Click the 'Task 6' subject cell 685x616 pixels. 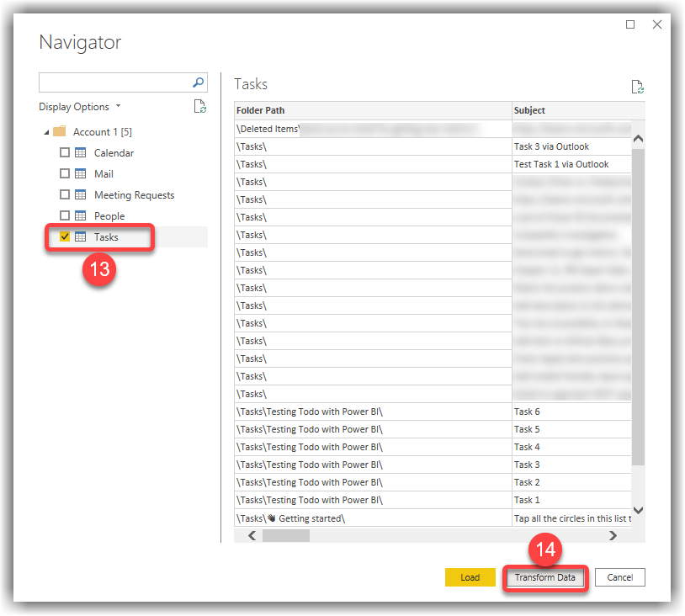[572, 412]
